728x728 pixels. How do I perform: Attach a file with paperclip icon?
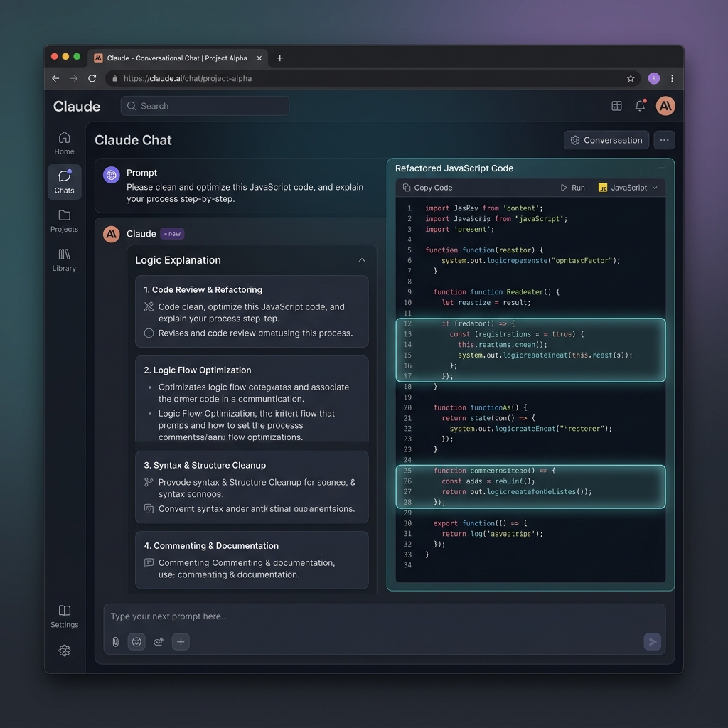click(x=116, y=642)
